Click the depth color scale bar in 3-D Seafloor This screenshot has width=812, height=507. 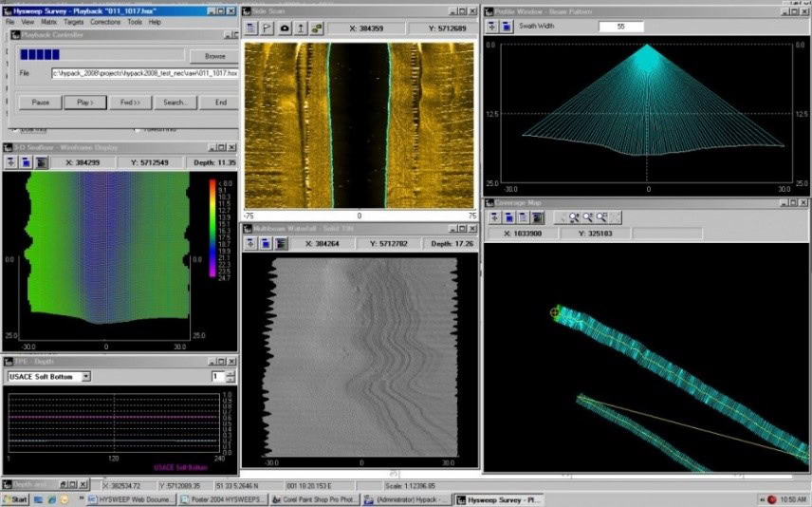[212, 228]
